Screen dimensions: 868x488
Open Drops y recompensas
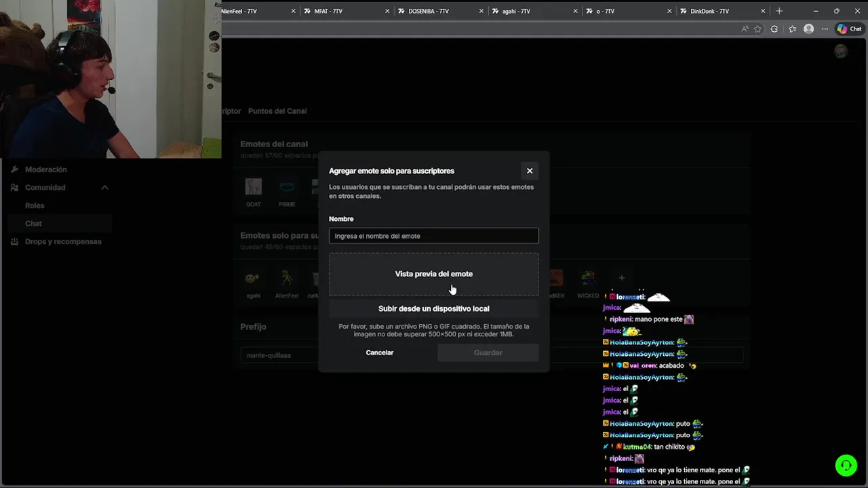[x=63, y=241]
